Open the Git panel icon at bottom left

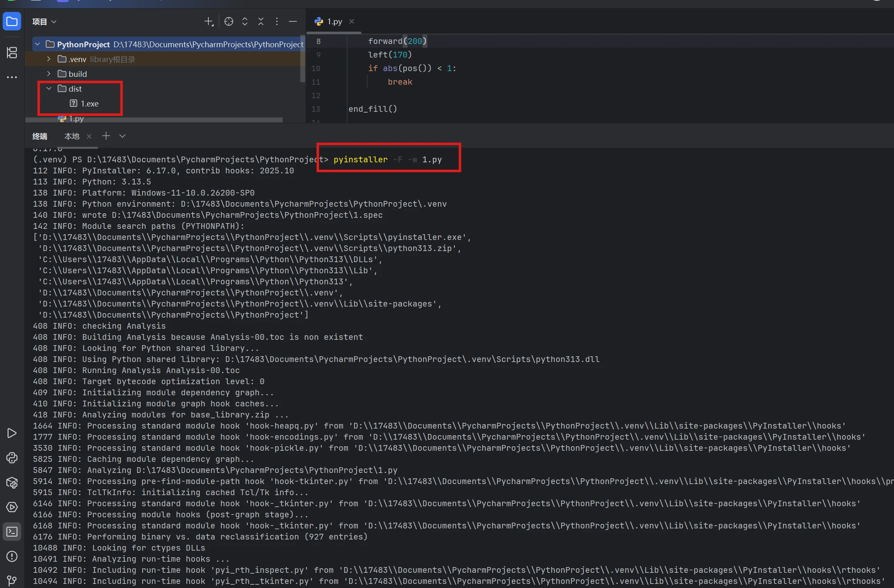point(12,581)
